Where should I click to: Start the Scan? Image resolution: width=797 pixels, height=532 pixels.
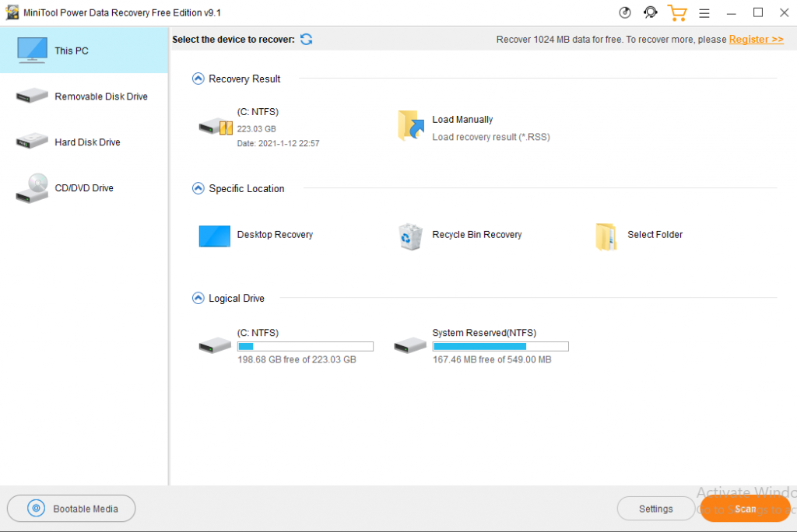(x=745, y=509)
